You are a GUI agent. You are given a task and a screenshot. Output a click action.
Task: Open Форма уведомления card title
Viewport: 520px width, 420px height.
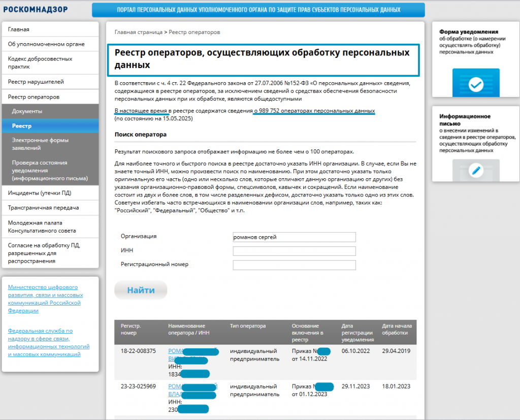469,32
